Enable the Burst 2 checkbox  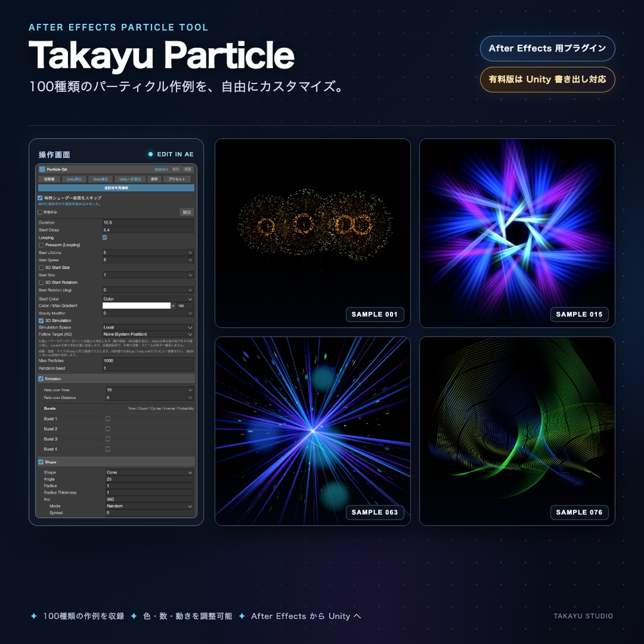tap(108, 429)
